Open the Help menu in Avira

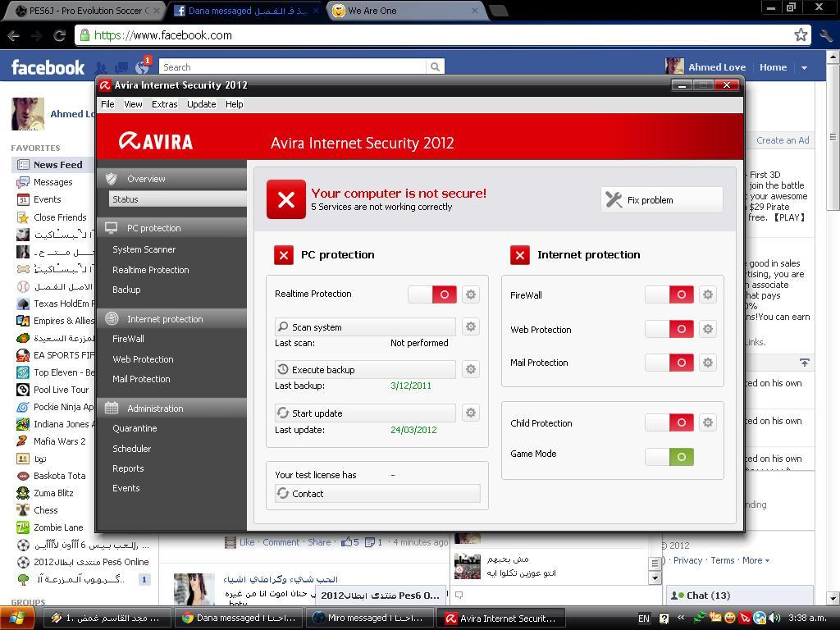point(234,104)
